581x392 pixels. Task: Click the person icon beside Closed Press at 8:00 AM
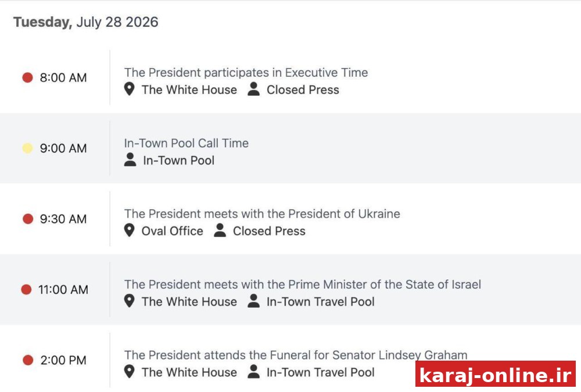(253, 89)
